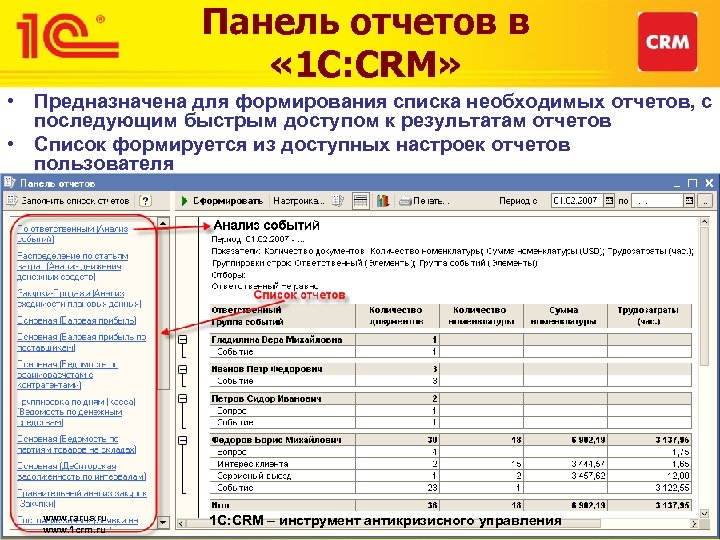Click the Трудозатраты (час.) column header
The image size is (720, 540).
tap(649, 316)
